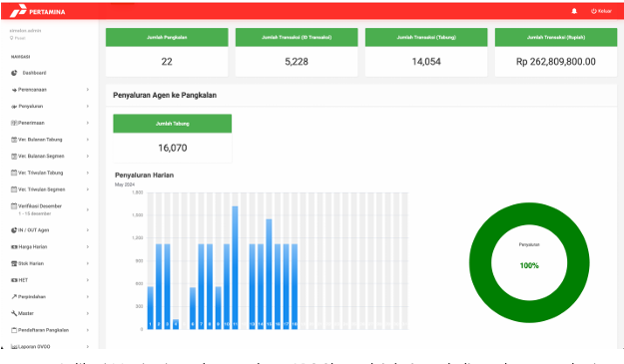624x364 pixels.
Task: Click the Dashboard pie icon
Action: pyautogui.click(x=14, y=73)
